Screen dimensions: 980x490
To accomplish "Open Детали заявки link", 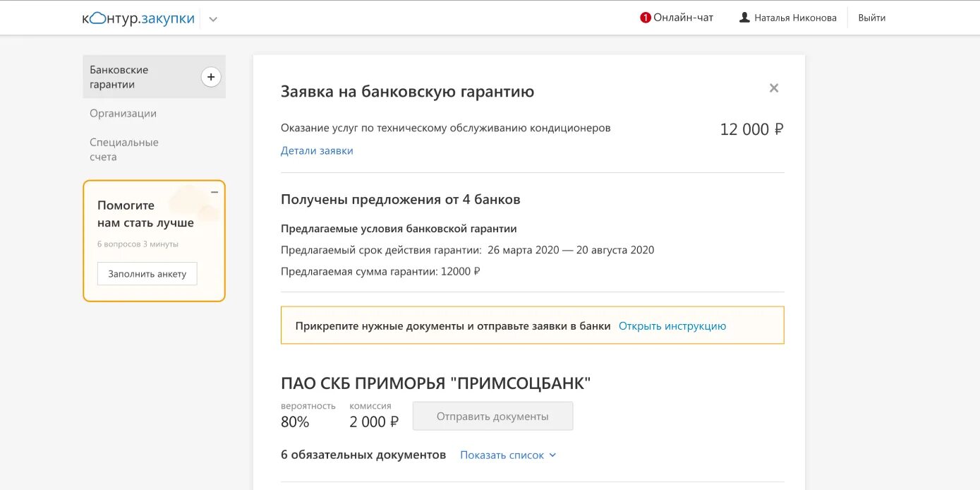I will point(317,150).
